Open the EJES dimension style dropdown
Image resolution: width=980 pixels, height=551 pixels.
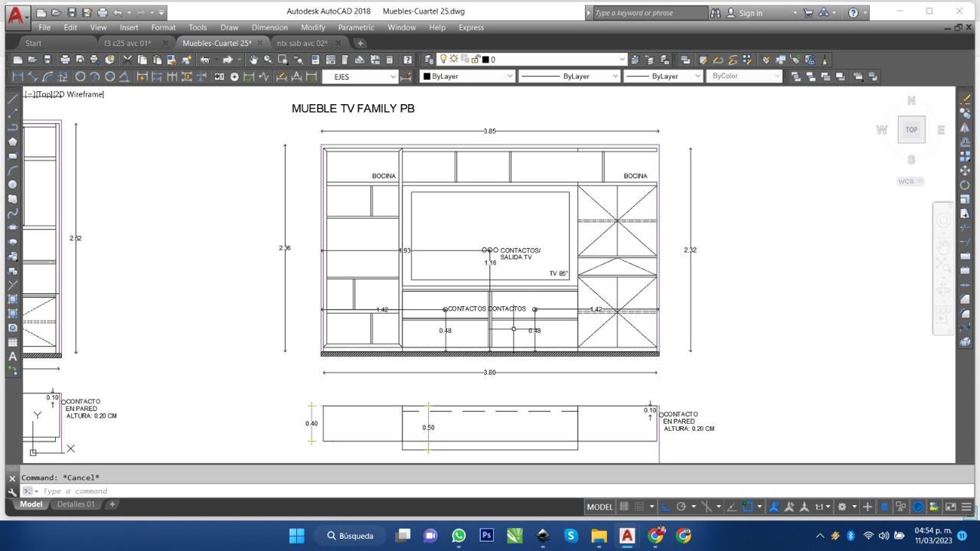tap(360, 77)
